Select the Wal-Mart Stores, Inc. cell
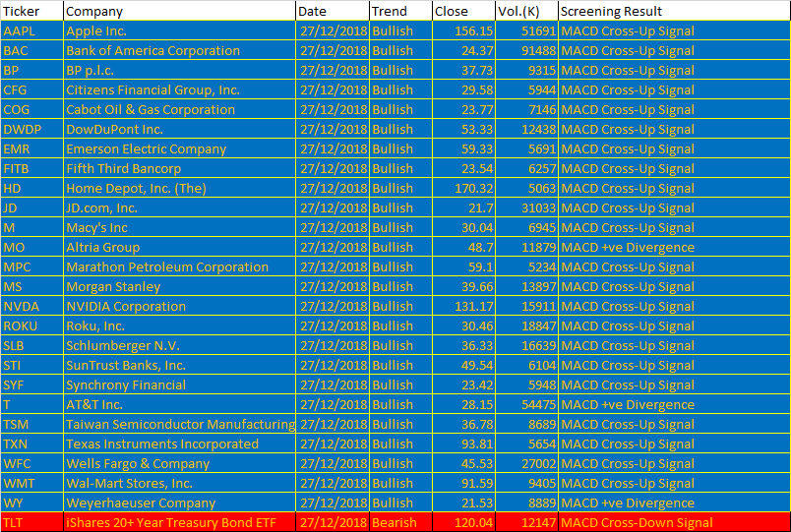The width and height of the screenshot is (791, 532). tap(179, 483)
